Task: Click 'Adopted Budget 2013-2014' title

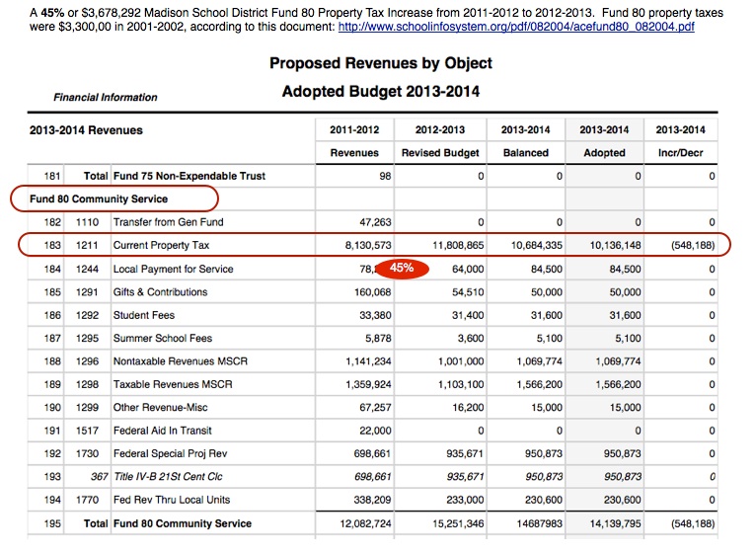Action: coord(380,91)
